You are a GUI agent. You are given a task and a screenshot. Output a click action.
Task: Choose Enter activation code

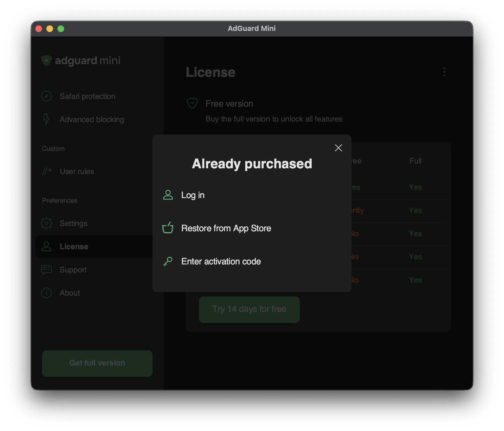221,261
